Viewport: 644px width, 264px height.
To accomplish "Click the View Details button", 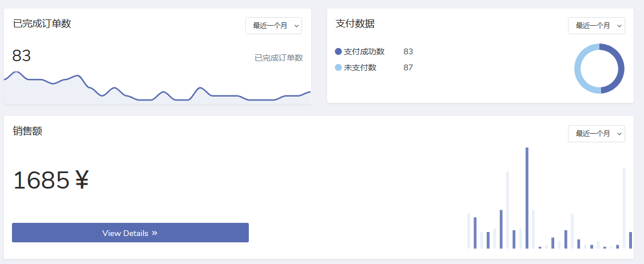I will click(x=130, y=233).
